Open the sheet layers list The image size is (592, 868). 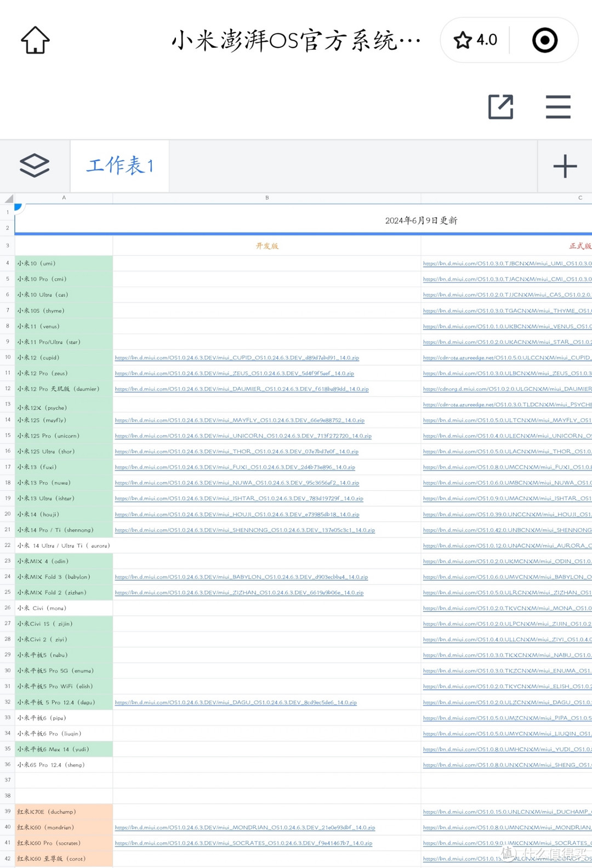click(35, 166)
